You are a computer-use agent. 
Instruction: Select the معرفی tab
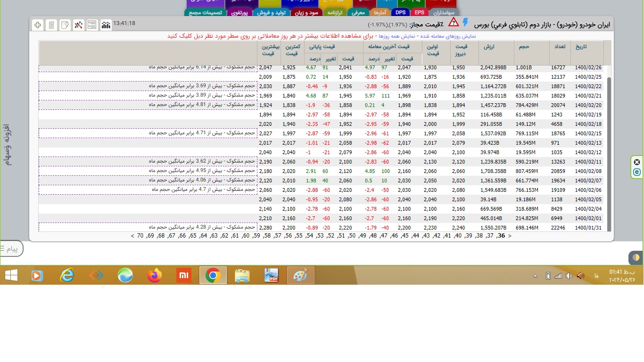pos(358,13)
